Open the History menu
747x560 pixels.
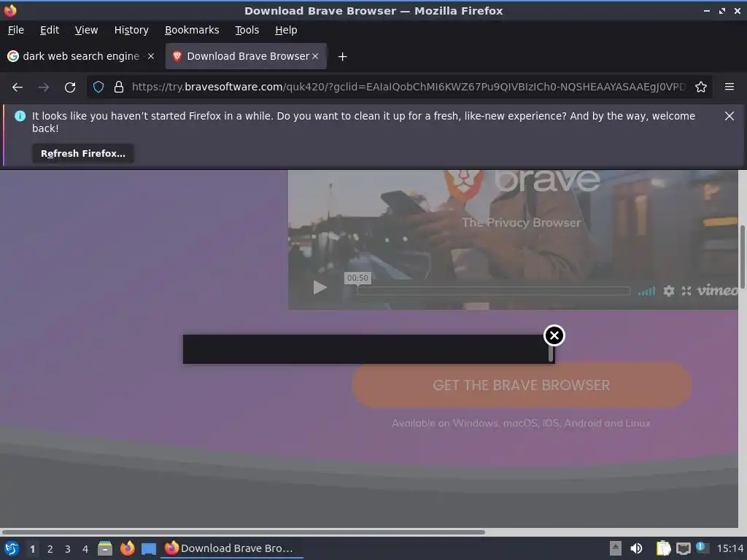tap(131, 30)
